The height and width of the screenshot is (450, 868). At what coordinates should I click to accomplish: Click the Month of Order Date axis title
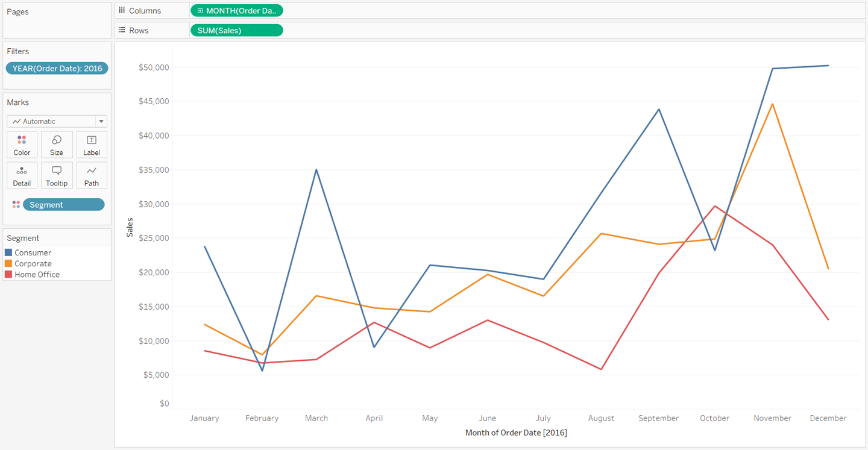click(x=516, y=433)
